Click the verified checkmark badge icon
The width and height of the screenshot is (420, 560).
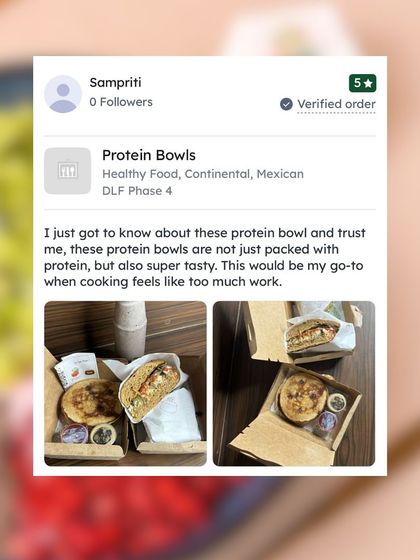tap(286, 104)
